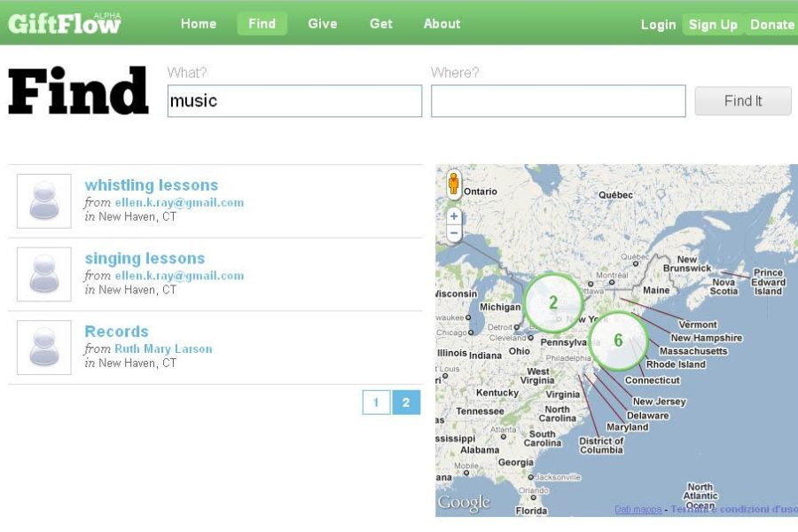This screenshot has width=798, height=532.
Task: Open the About page
Action: coord(442,24)
